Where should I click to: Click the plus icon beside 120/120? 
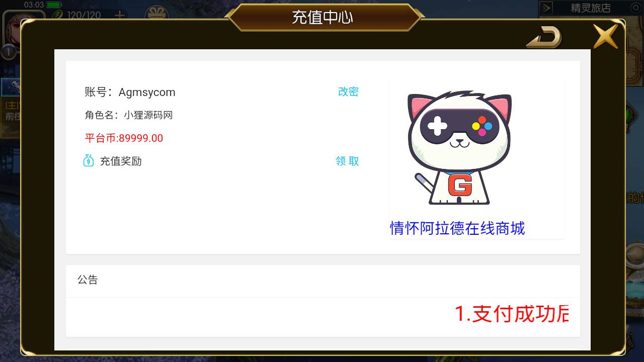pyautogui.click(x=120, y=15)
